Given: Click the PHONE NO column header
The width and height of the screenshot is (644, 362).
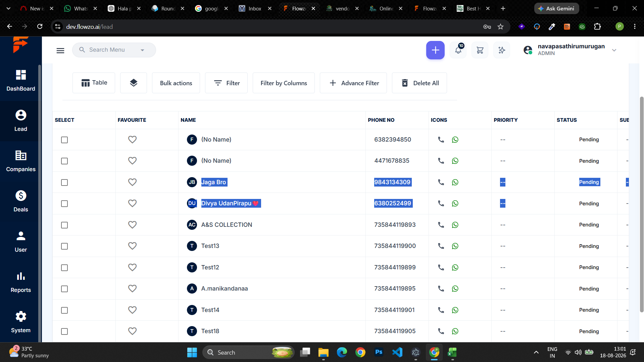Looking at the screenshot, I should (x=381, y=120).
